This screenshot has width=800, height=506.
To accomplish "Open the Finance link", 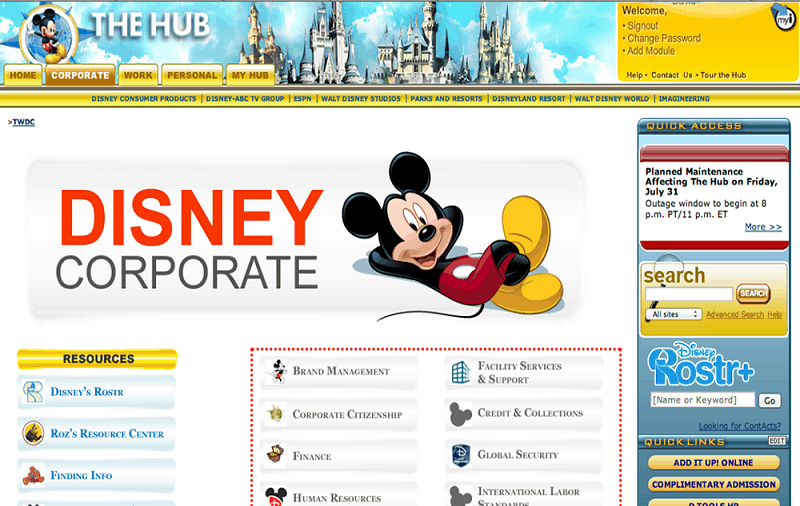I will pos(312,456).
